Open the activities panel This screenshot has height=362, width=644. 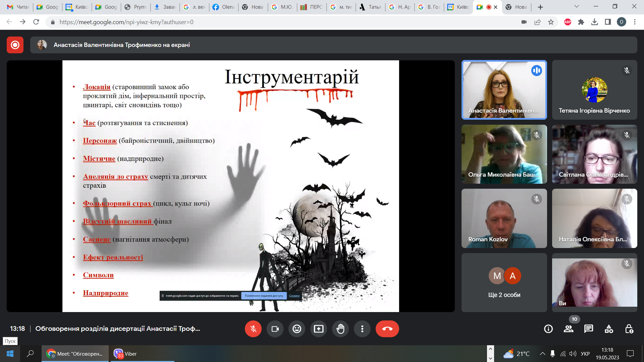[609, 329]
